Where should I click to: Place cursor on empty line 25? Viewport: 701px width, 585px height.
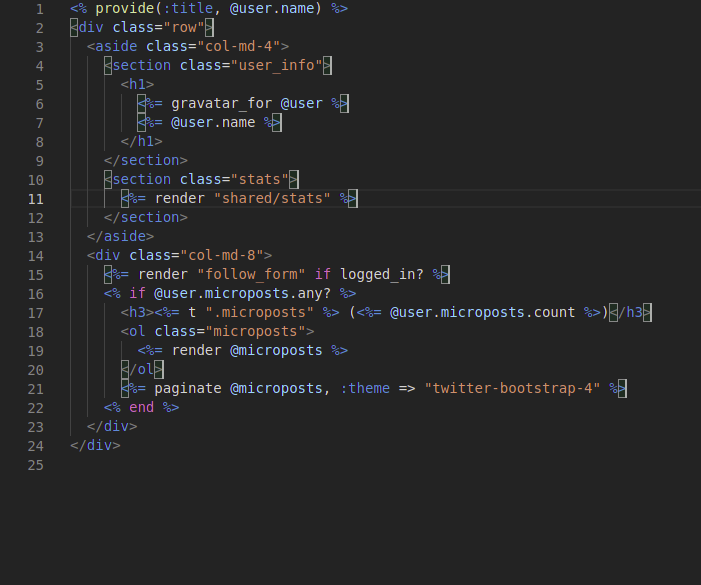coord(384,465)
